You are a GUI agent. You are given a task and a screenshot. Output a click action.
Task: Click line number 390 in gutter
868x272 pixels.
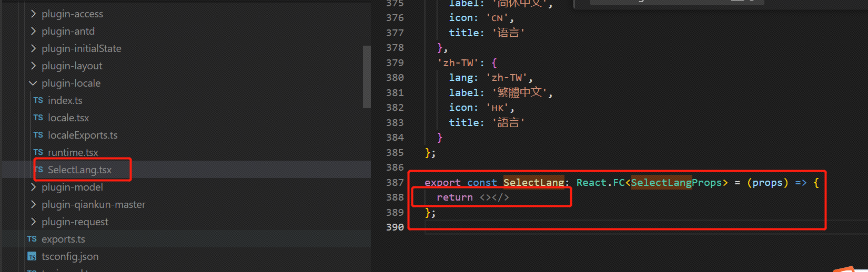click(x=395, y=227)
